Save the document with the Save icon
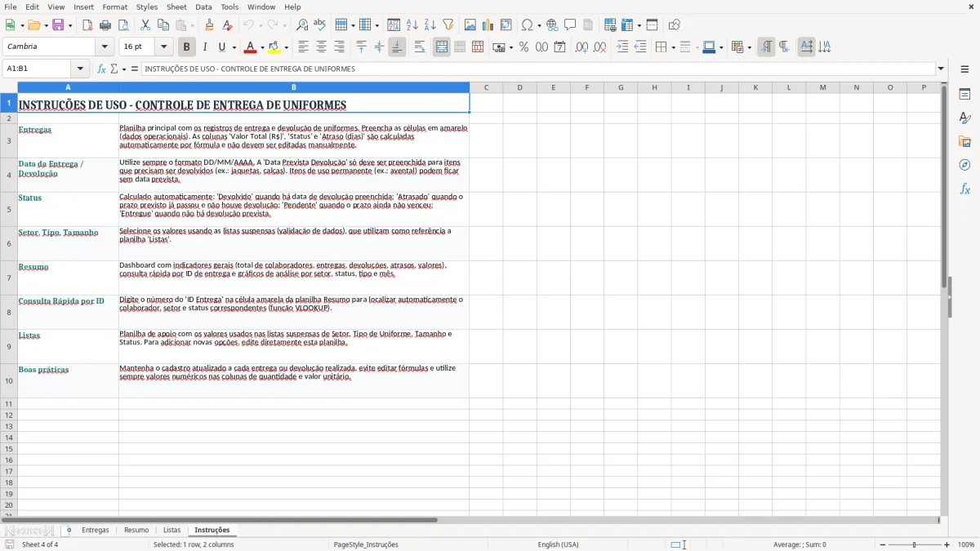This screenshot has width=980, height=551. pyautogui.click(x=58, y=25)
